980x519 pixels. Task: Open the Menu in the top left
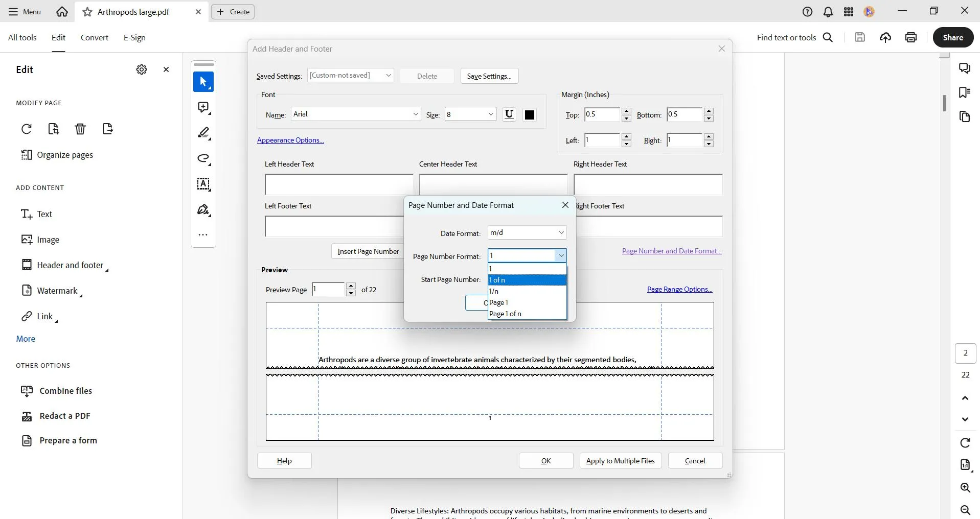(24, 12)
